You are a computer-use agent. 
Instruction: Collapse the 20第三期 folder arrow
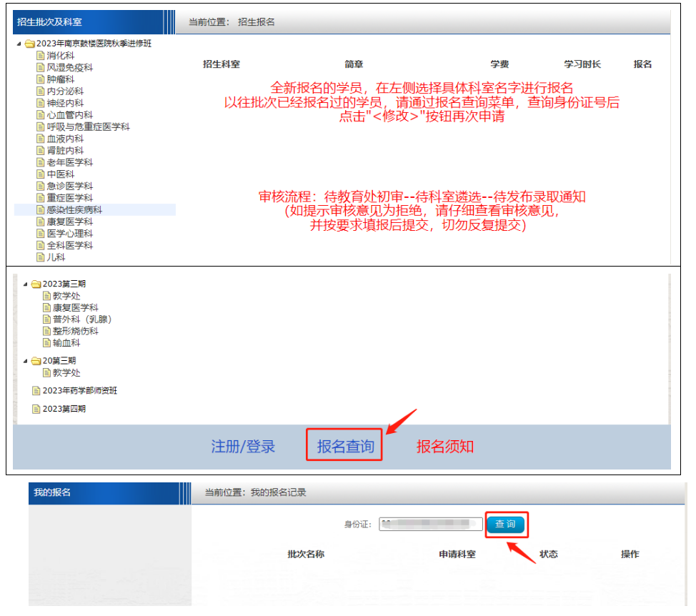click(25, 361)
